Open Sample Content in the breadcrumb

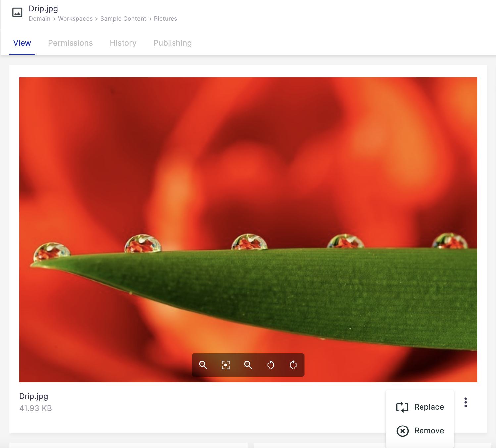(123, 19)
